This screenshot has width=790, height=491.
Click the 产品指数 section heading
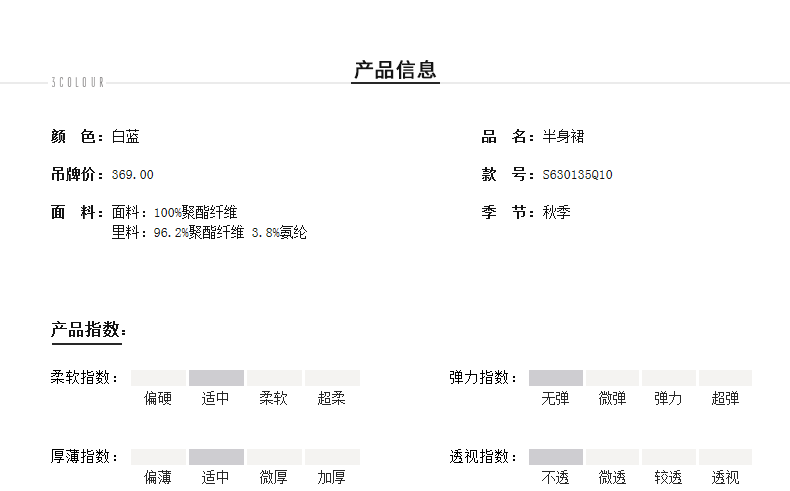coord(87,330)
